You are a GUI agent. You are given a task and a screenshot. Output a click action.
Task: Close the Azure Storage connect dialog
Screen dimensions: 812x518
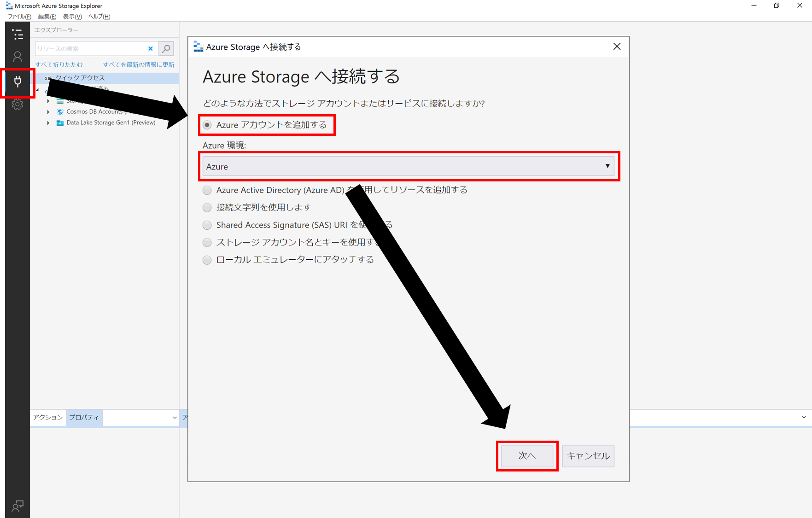[x=617, y=47]
